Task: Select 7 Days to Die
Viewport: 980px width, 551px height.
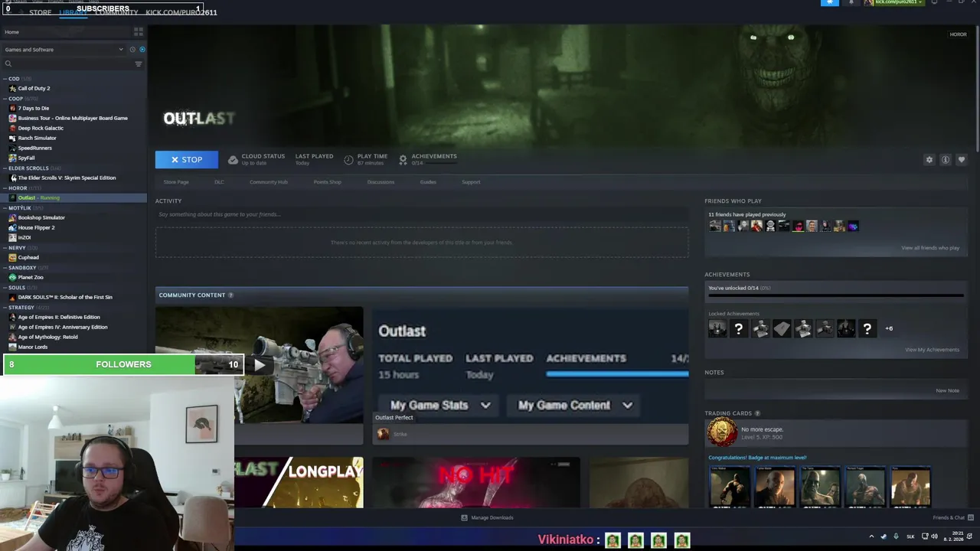Action: coord(33,109)
